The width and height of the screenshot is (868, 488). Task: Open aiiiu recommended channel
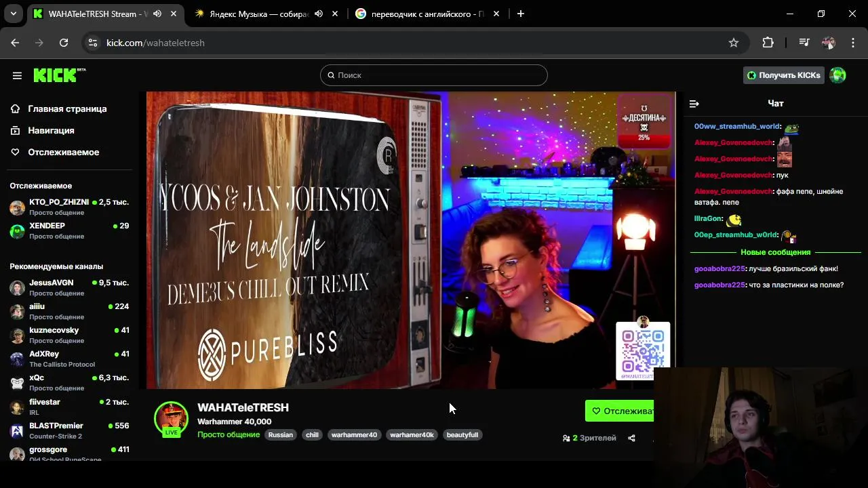[x=69, y=311]
